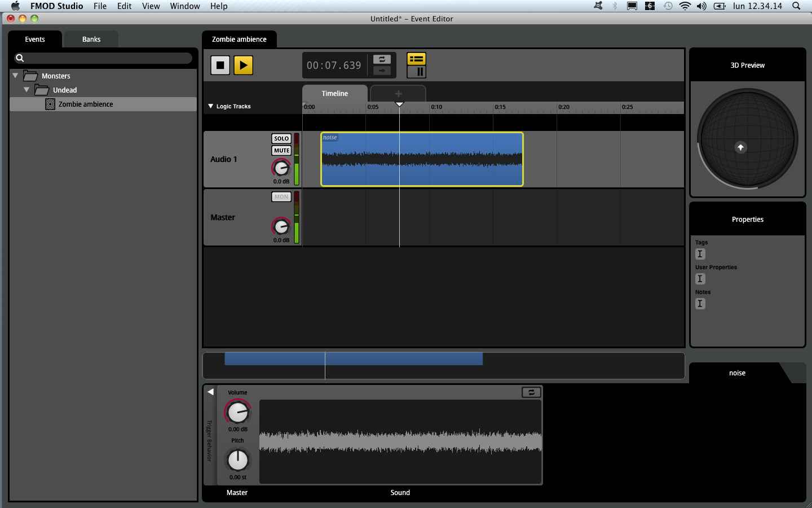Stop playback with the stop button
Image resolution: width=812 pixels, height=508 pixels.
[220, 65]
